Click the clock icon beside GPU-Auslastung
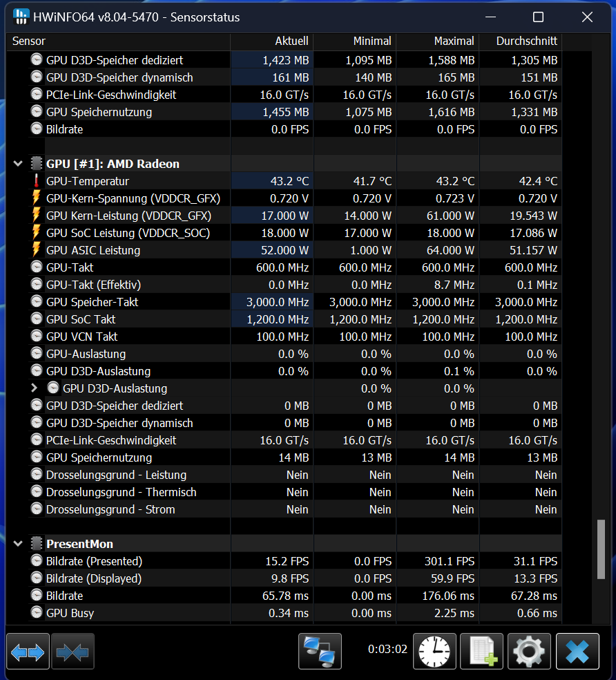Screen dimensions: 616x680 [37, 353]
